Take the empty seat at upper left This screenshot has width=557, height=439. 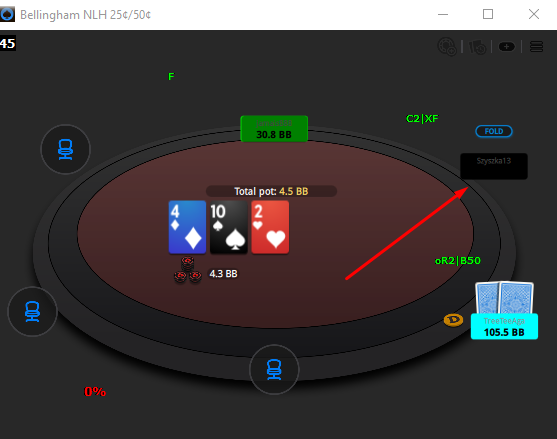point(65,149)
